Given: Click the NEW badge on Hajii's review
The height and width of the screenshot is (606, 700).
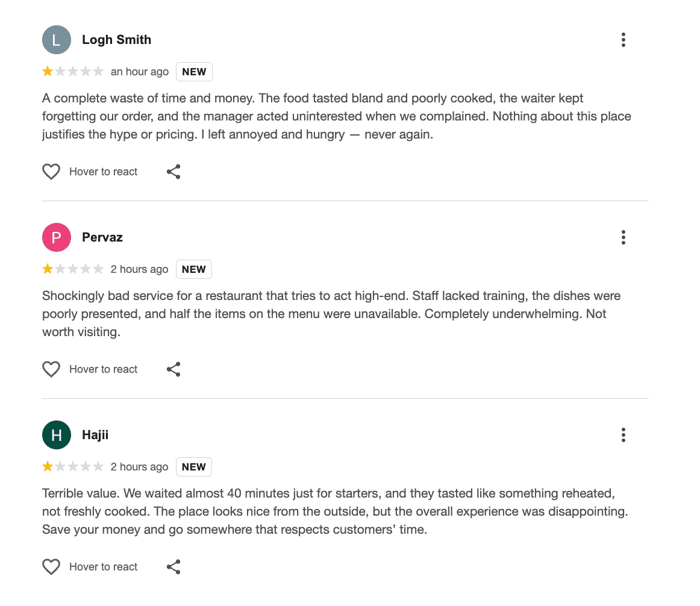Looking at the screenshot, I should [x=194, y=467].
